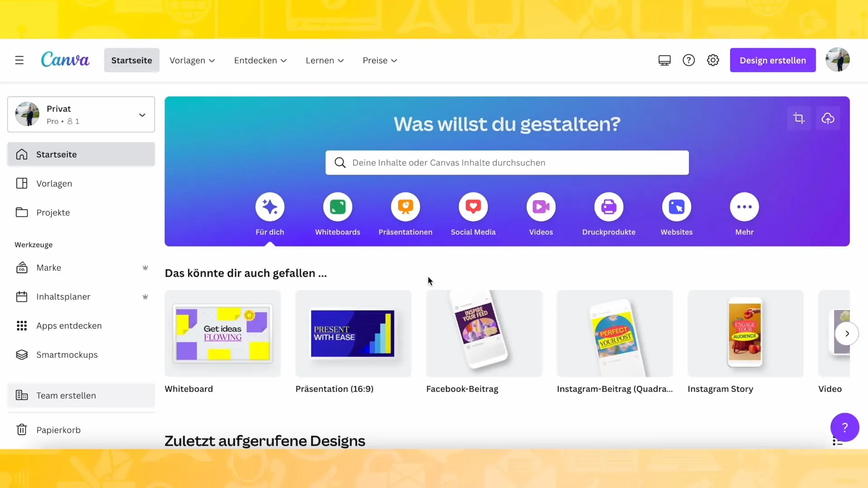
Task: Click the Mehr (more) category icon
Action: (745, 207)
